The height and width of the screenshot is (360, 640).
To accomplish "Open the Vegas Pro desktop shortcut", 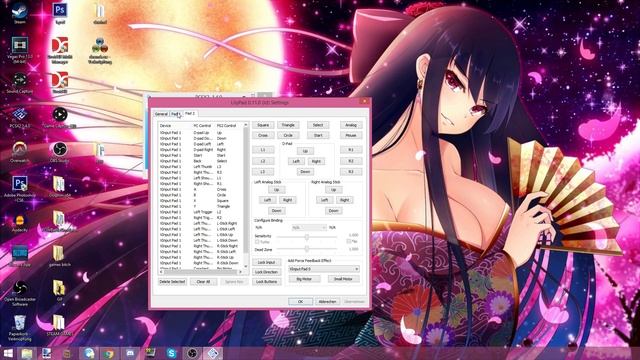I will [20, 49].
